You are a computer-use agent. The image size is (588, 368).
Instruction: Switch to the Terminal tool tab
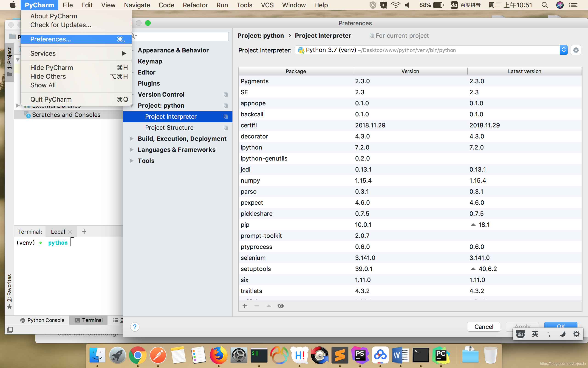coord(89,320)
